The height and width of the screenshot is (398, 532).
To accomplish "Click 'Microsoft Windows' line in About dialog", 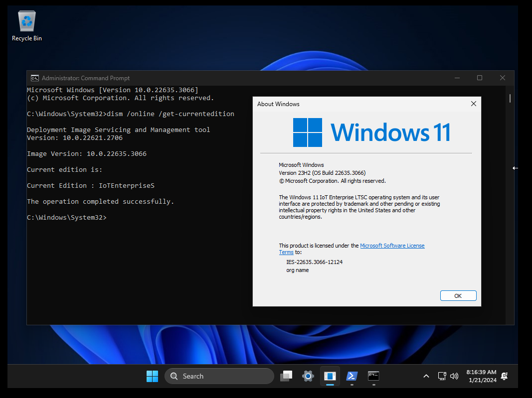I will 301,165.
